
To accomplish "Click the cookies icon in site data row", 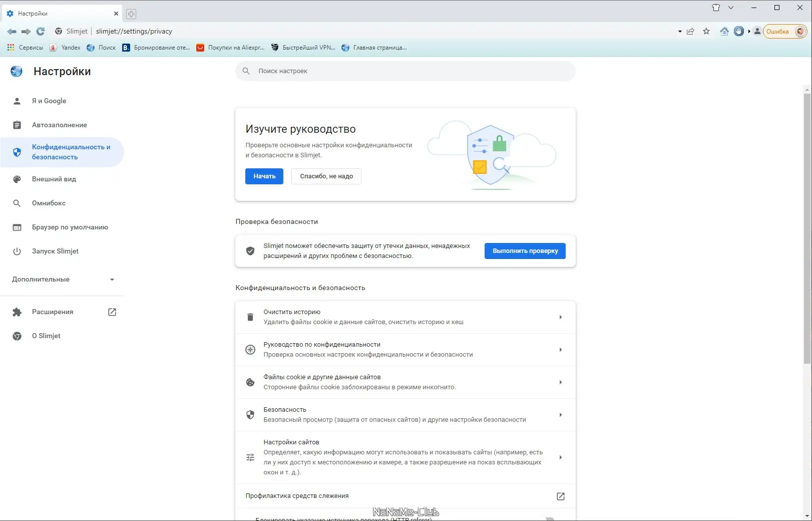I will (x=251, y=382).
